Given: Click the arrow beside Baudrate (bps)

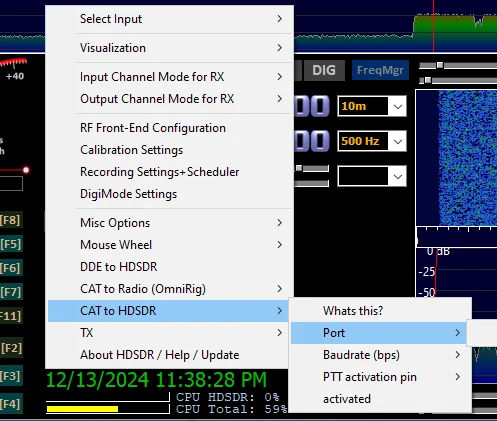Looking at the screenshot, I should pyautogui.click(x=458, y=355).
